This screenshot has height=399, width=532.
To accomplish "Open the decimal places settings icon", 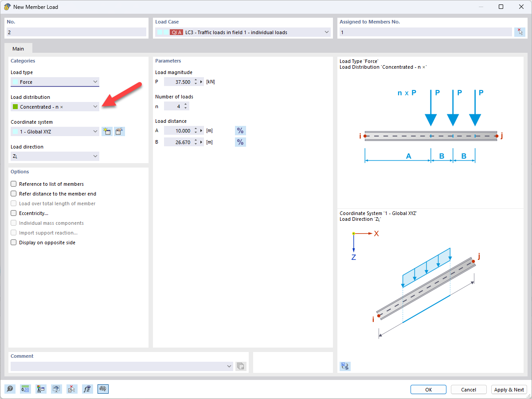I will [25, 389].
